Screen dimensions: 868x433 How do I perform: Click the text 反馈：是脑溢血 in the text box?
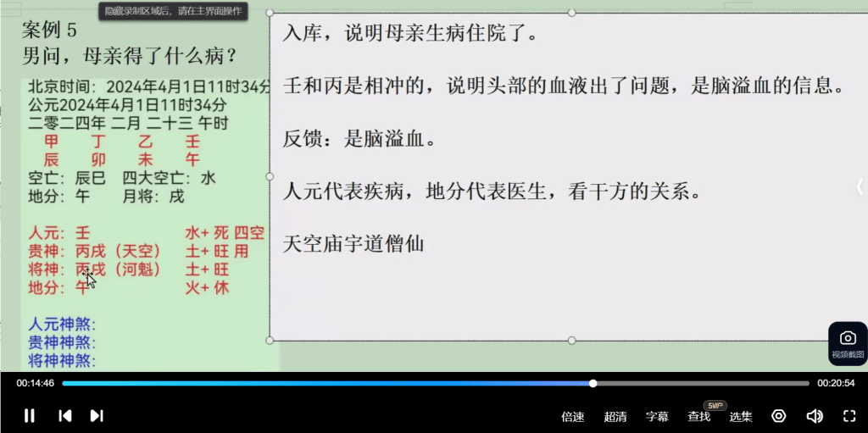point(360,138)
